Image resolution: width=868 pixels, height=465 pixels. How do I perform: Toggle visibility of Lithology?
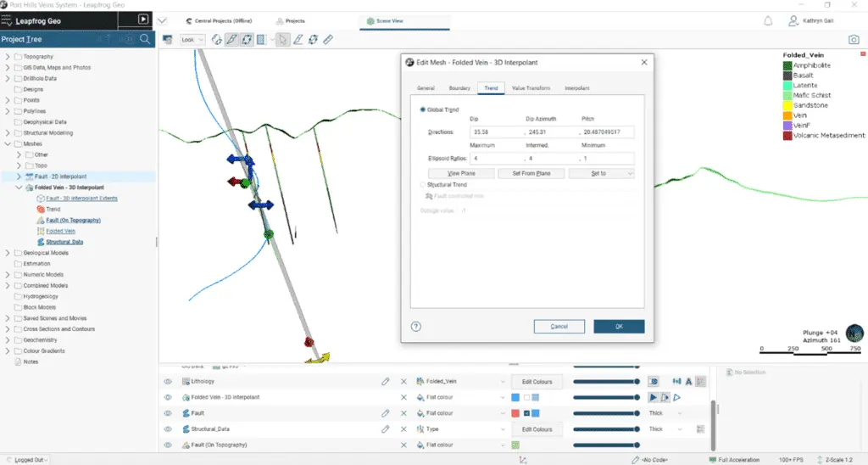coord(168,381)
